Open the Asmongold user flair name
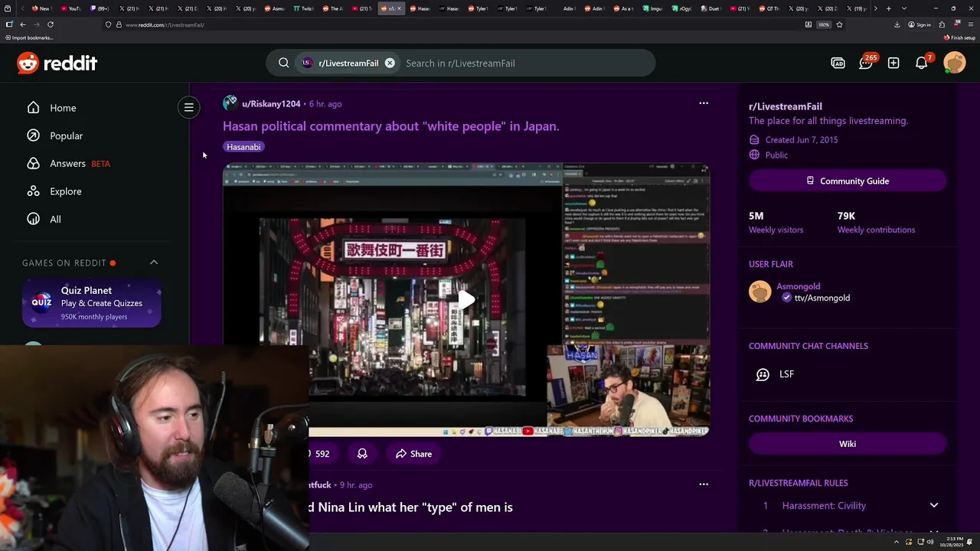980x551 pixels. tap(798, 286)
